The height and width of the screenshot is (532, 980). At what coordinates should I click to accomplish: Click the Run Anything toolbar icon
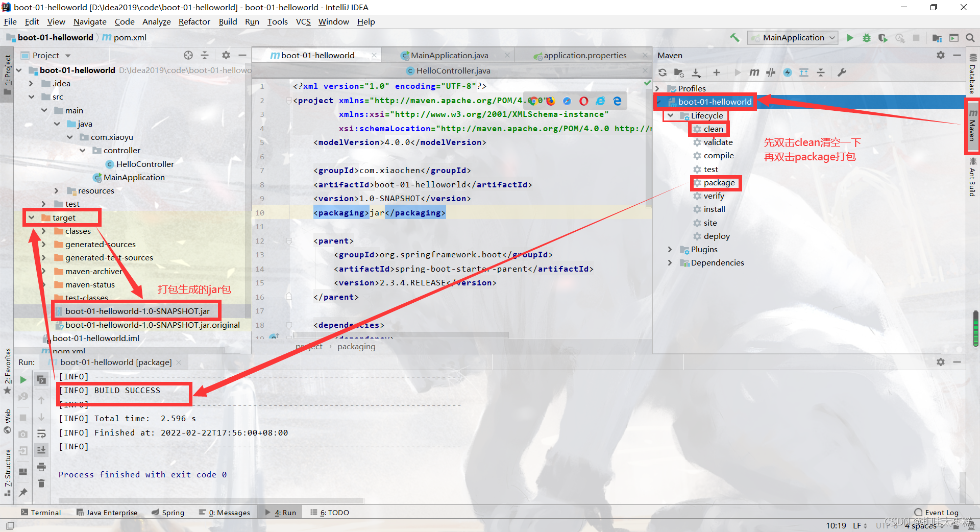(x=953, y=38)
